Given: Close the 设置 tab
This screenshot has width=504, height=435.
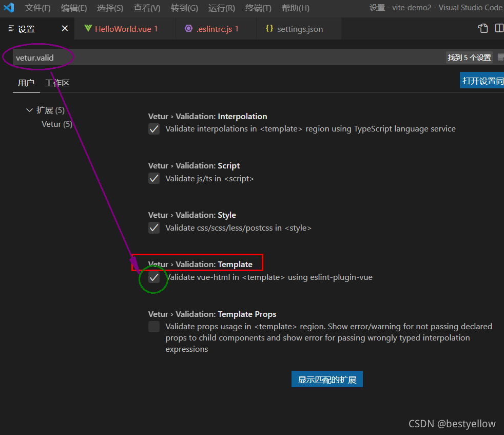Looking at the screenshot, I should click(65, 29).
